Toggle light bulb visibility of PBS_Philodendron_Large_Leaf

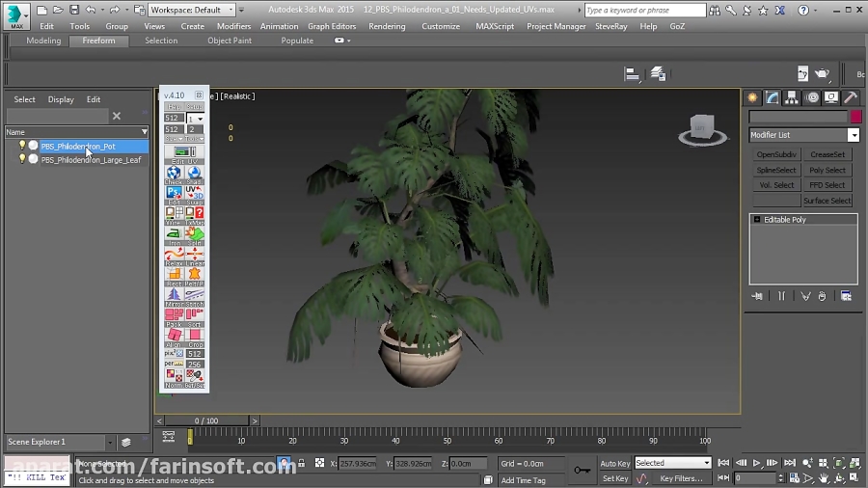[x=22, y=159]
